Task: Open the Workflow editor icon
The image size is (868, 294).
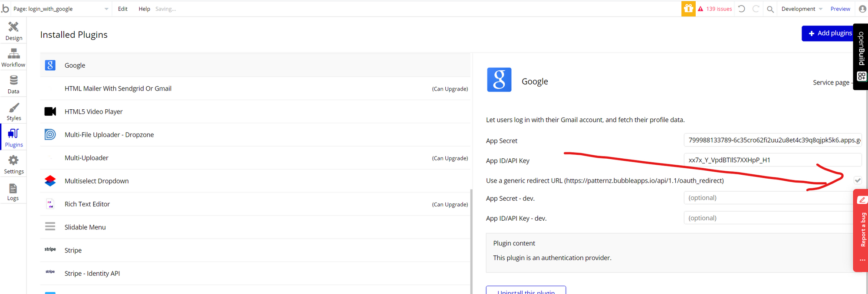Action: tap(13, 58)
